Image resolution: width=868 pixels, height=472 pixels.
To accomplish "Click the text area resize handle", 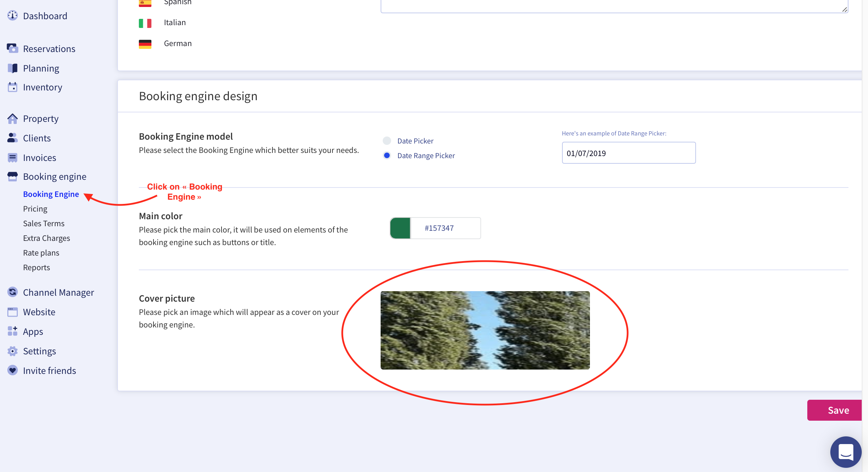I will (844, 9).
